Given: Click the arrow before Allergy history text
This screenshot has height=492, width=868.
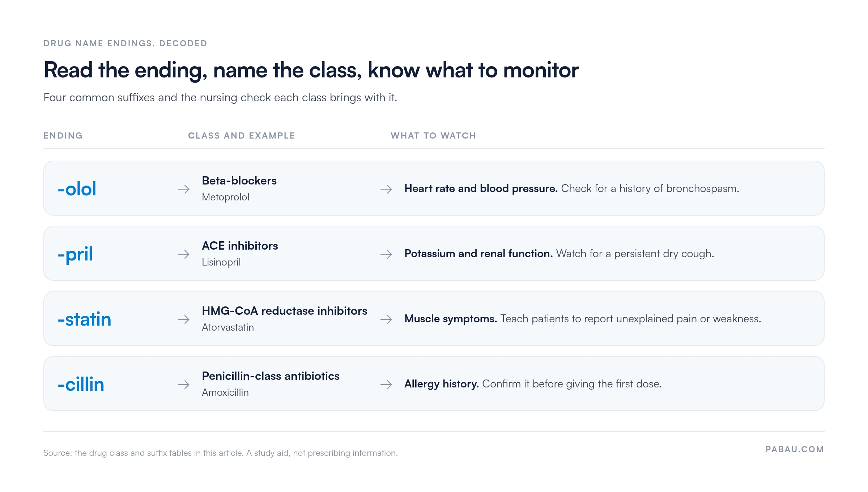Looking at the screenshot, I should [386, 384].
